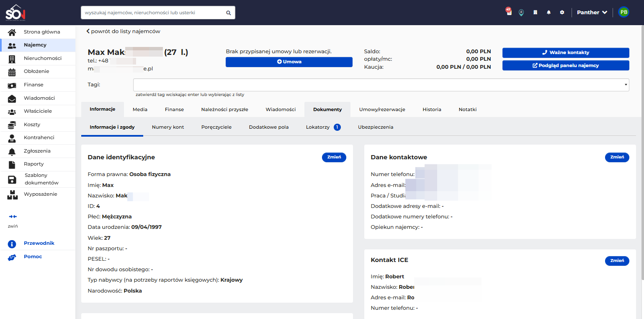The width and height of the screenshot is (644, 319).
Task: Open the Notatki tab
Action: tap(467, 109)
